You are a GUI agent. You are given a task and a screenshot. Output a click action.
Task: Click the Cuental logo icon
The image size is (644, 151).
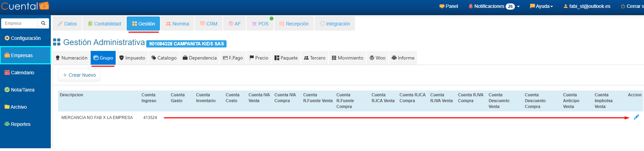44,6
